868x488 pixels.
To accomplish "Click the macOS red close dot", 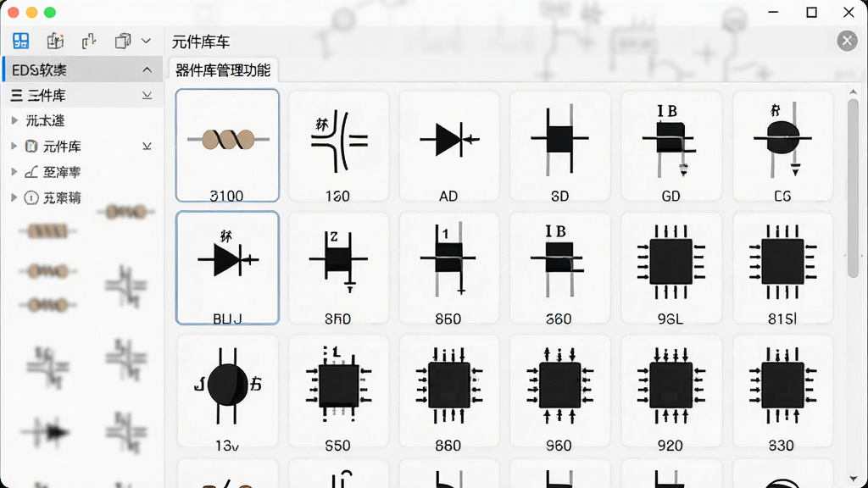I will (14, 12).
